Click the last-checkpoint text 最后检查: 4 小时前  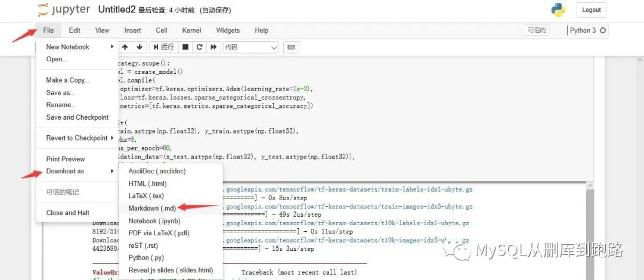point(167,11)
